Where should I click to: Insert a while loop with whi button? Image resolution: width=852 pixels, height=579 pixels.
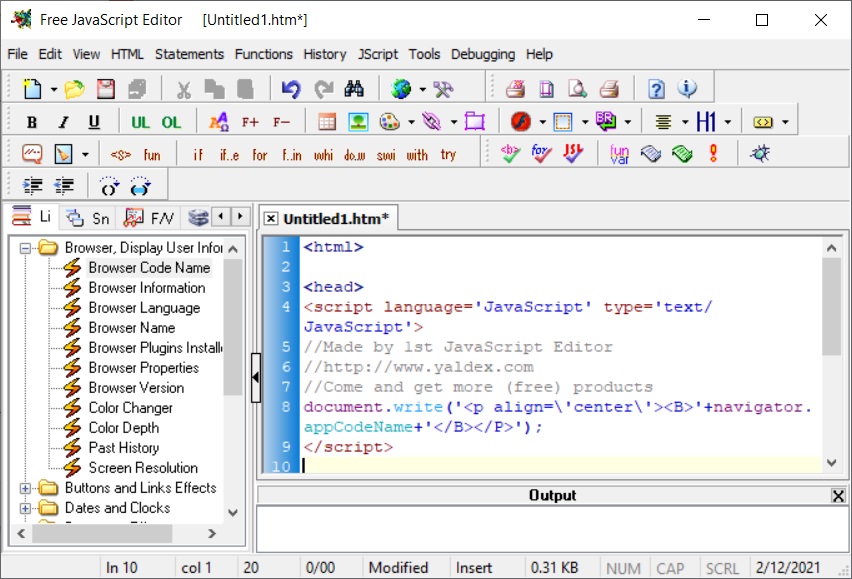(x=323, y=155)
